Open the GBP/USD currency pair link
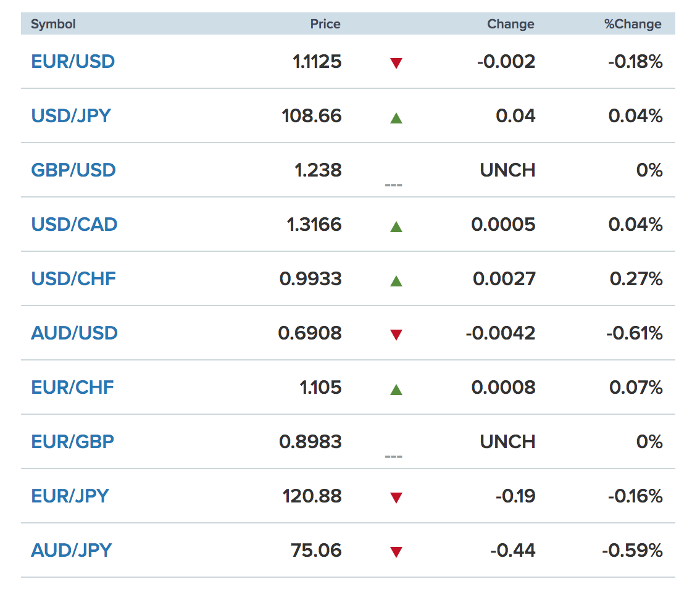The height and width of the screenshot is (600, 700). 73,170
